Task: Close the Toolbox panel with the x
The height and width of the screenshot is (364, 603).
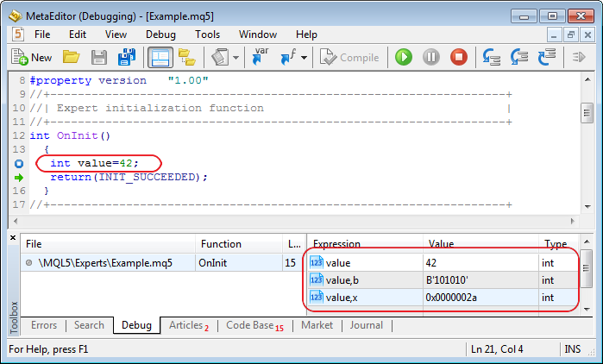Action: click(13, 238)
